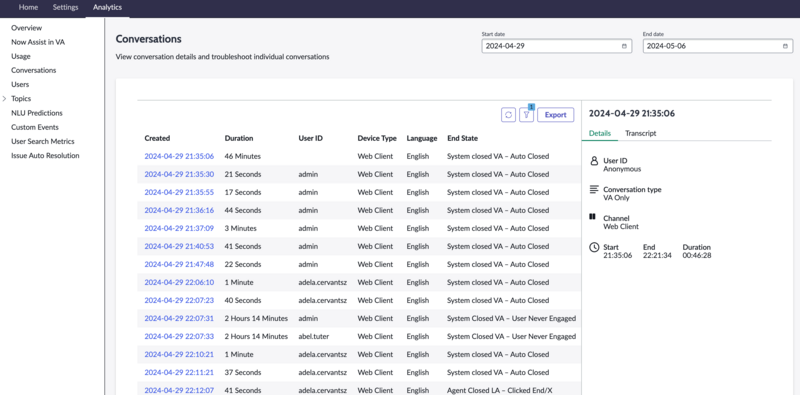Open conversation 2024-04-29 22:11:21
Screen dimensions: 800x395
[179, 372]
